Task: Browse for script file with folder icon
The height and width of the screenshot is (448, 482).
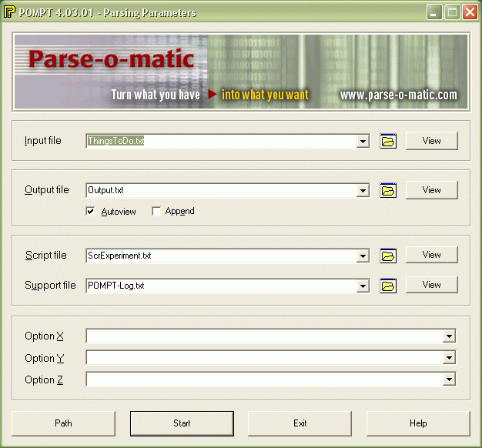Action: (x=388, y=256)
